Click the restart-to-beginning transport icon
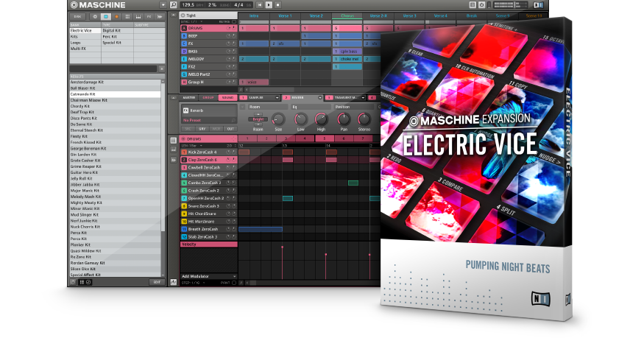644x338 pixels. [258, 5]
